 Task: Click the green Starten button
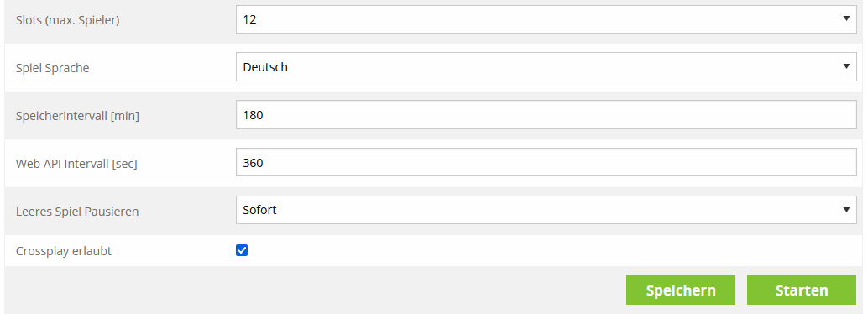(802, 290)
